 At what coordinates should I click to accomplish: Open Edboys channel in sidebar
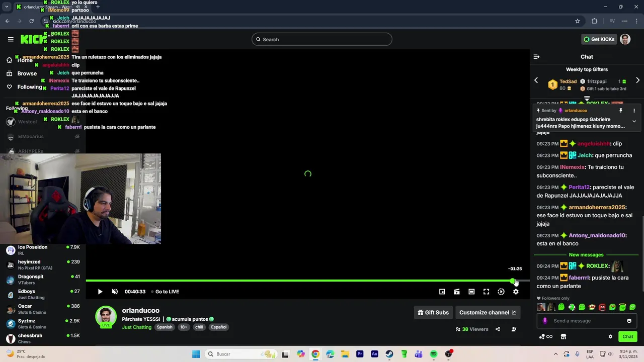(x=43, y=294)
